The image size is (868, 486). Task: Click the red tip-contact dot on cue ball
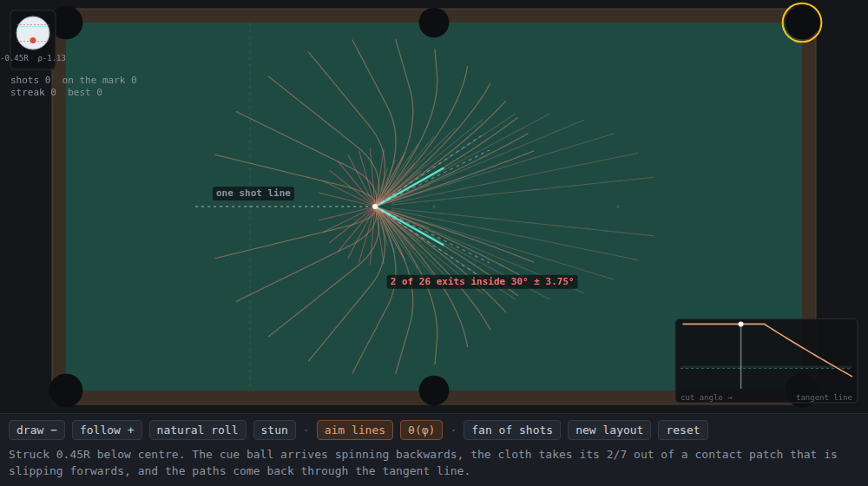[33, 41]
